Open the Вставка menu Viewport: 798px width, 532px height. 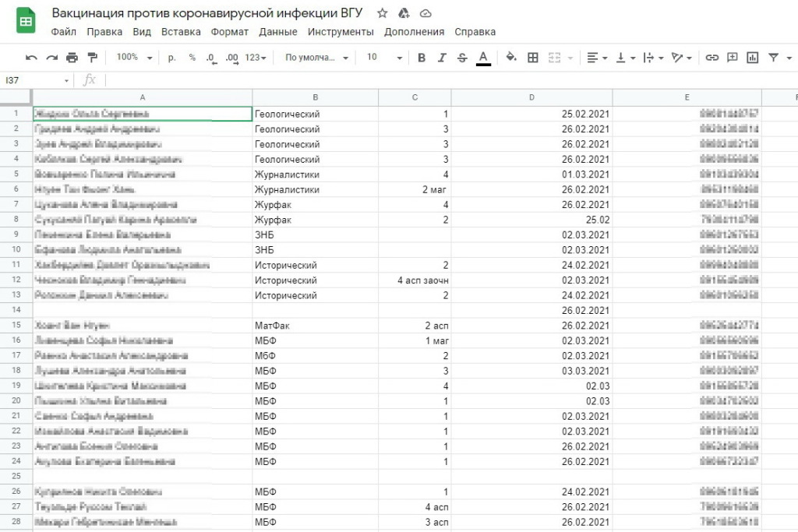pyautogui.click(x=181, y=32)
